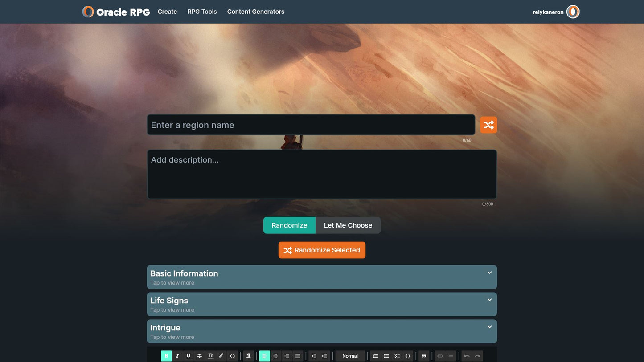Expand the Intrigue section chevron

point(489,327)
